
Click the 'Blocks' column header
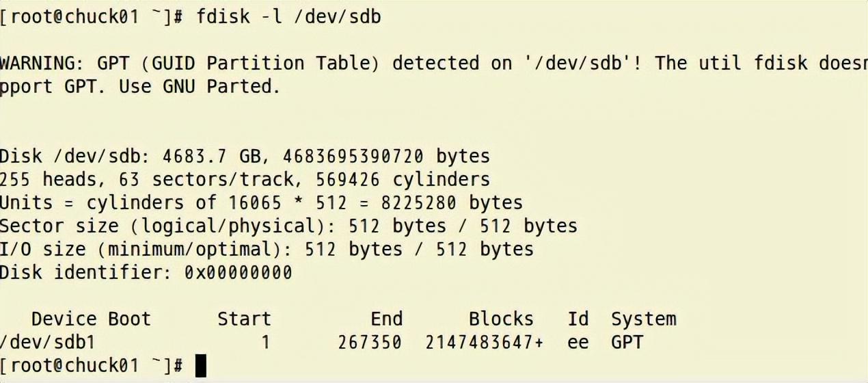tap(501, 319)
